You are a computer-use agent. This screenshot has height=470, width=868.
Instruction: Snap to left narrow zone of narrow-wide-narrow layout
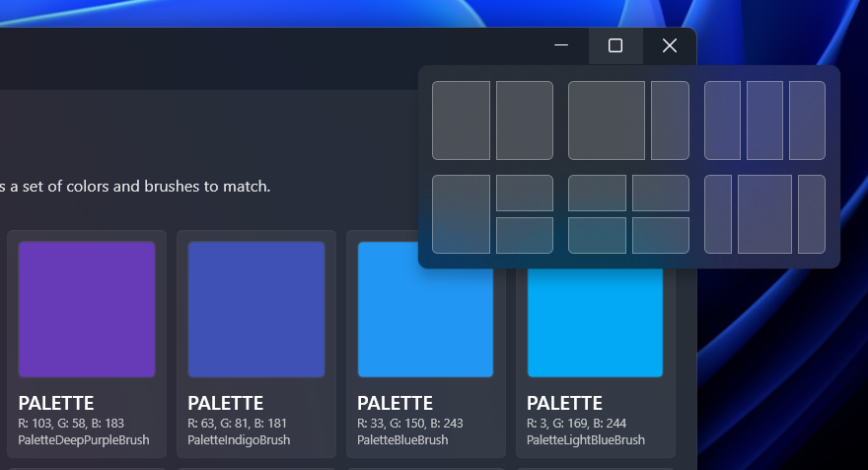pyautogui.click(x=718, y=214)
